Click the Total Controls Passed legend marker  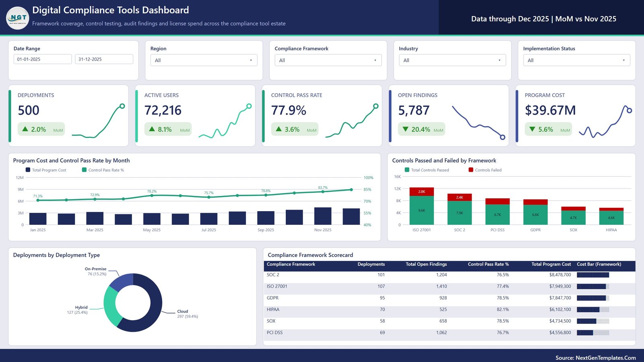pyautogui.click(x=407, y=170)
